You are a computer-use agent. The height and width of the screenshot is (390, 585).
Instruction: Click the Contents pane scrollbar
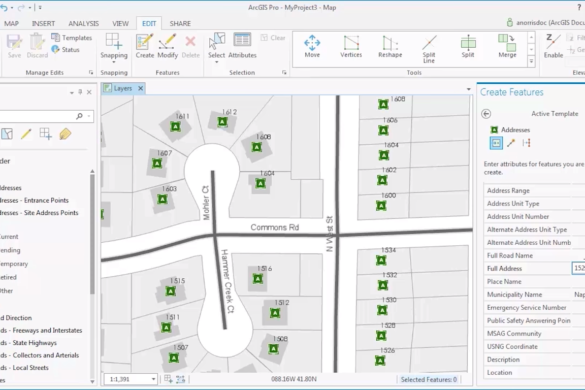tap(92, 235)
